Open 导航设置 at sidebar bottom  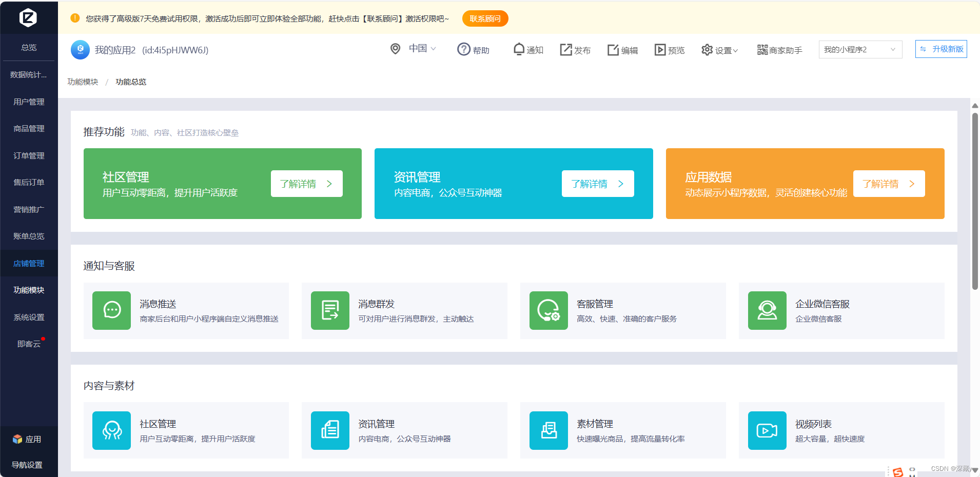click(27, 465)
